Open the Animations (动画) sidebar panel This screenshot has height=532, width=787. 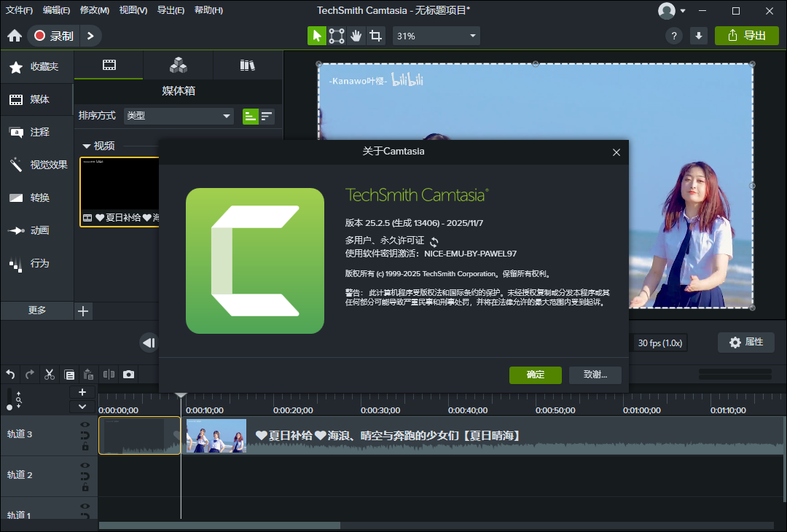coord(36,230)
